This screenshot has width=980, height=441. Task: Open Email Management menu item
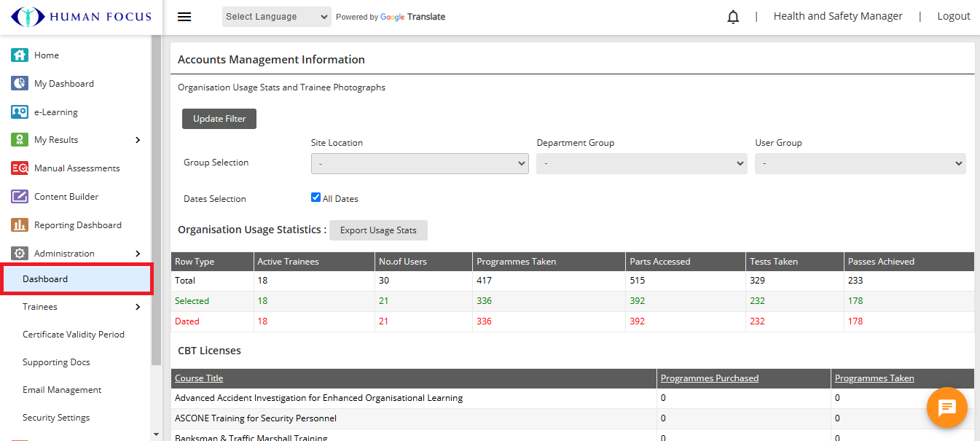(x=62, y=390)
